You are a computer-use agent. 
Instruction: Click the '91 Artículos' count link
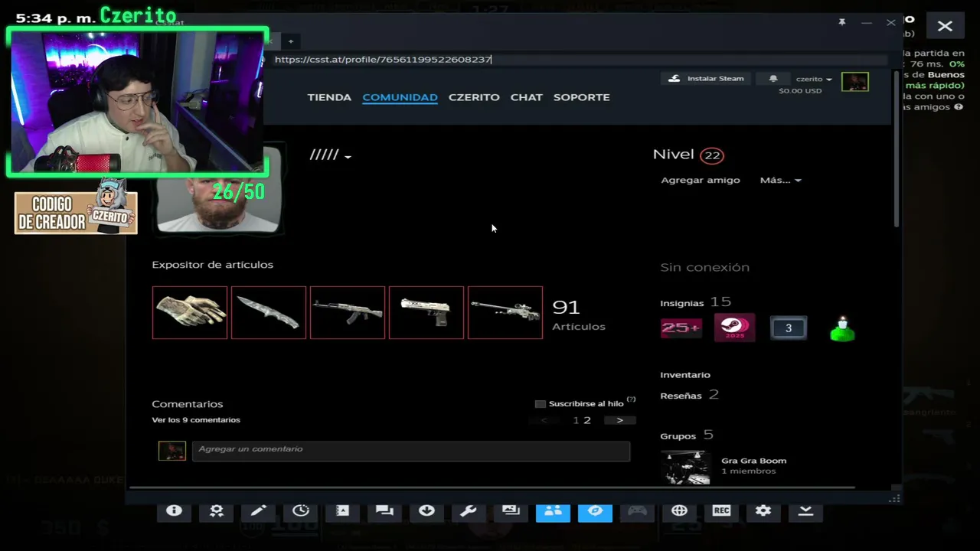coord(578,315)
